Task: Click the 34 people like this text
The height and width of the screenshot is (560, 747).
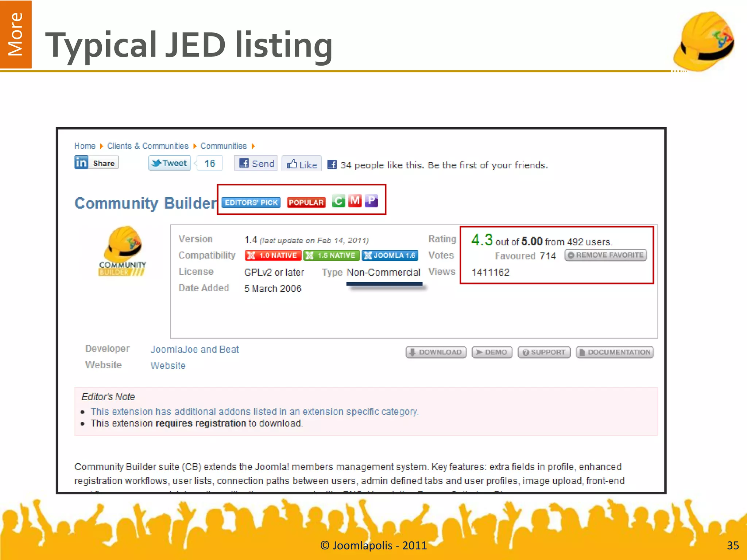Action: tap(444, 165)
